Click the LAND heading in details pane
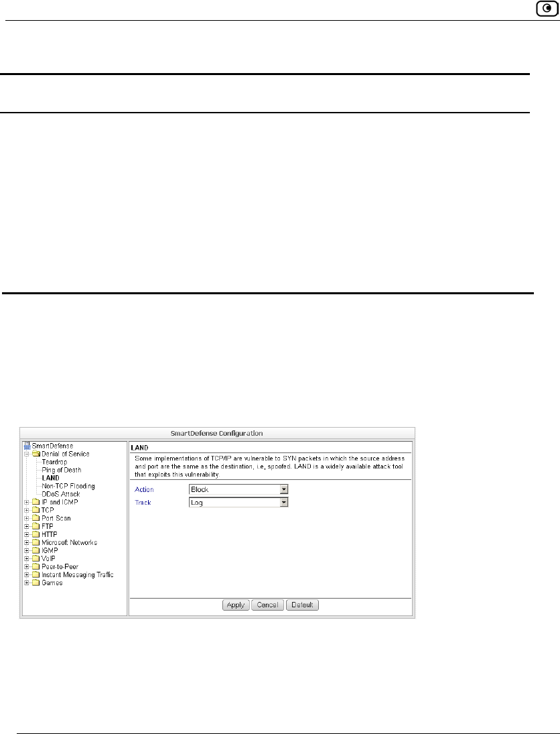This screenshot has height=734, width=560. point(139,448)
